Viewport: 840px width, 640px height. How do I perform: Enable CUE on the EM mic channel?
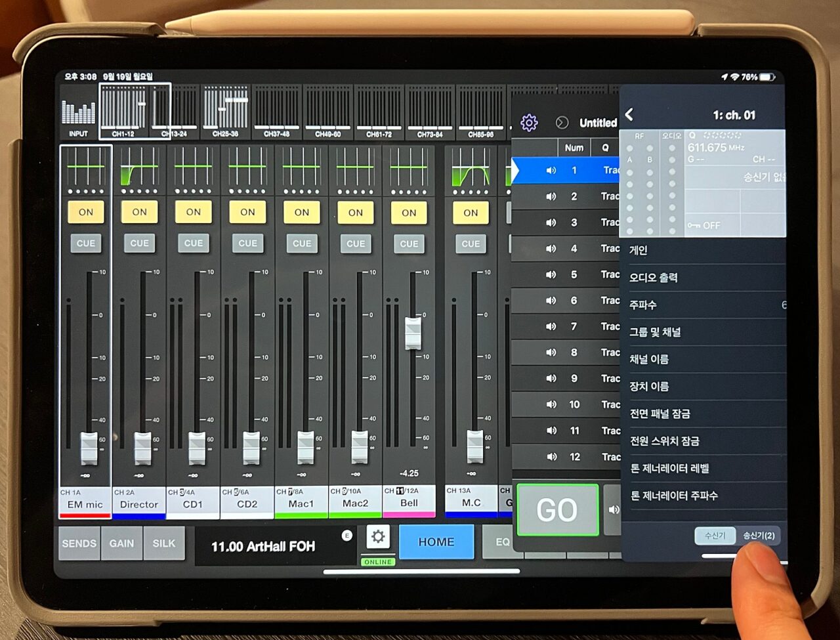(86, 244)
